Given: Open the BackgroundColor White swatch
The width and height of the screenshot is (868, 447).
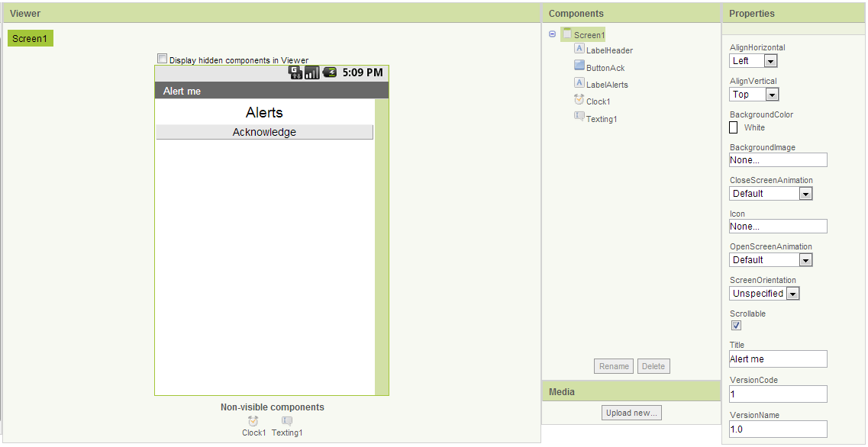Looking at the screenshot, I should click(x=734, y=127).
